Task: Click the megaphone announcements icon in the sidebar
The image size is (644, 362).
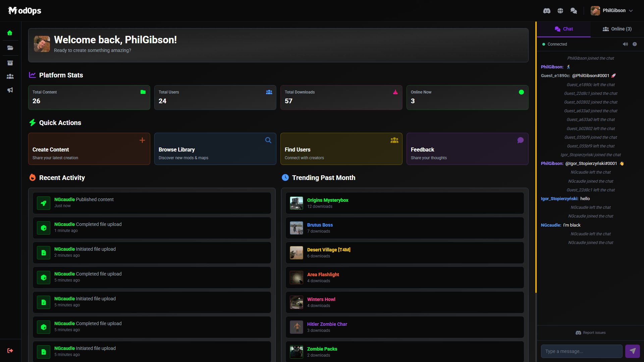Action: (10, 90)
